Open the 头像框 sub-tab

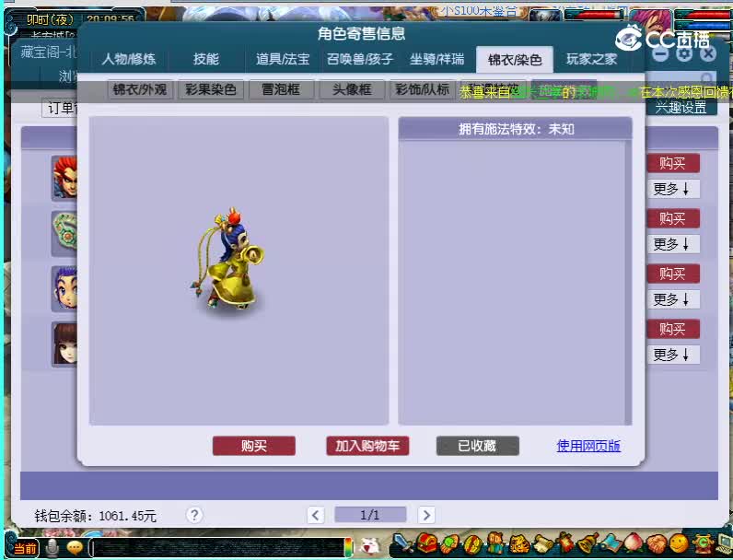352,89
